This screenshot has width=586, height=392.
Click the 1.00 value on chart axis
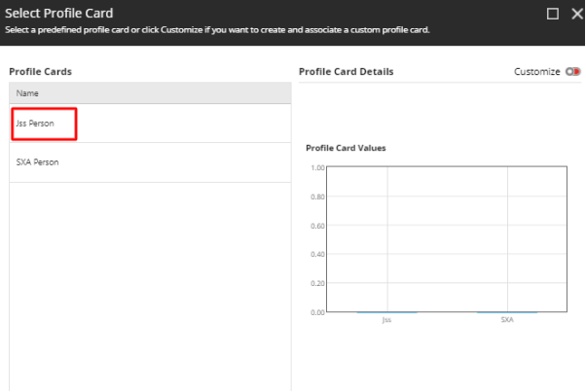(317, 168)
